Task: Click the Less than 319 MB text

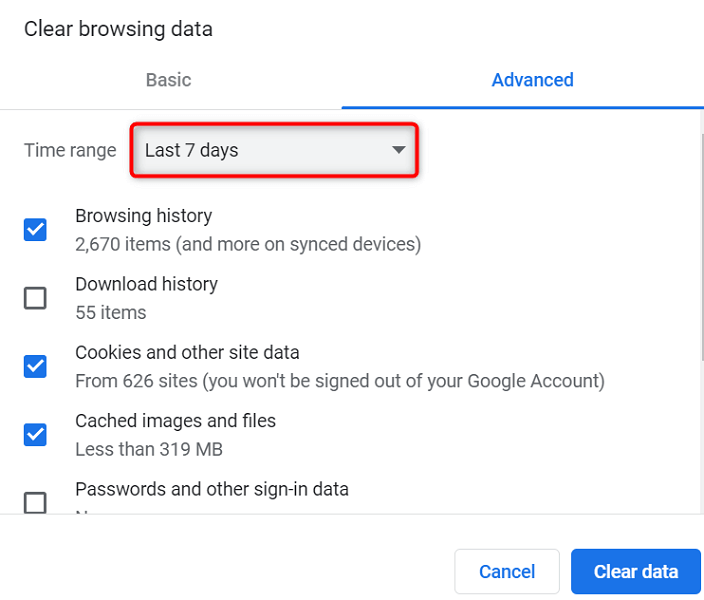Action: point(148,449)
